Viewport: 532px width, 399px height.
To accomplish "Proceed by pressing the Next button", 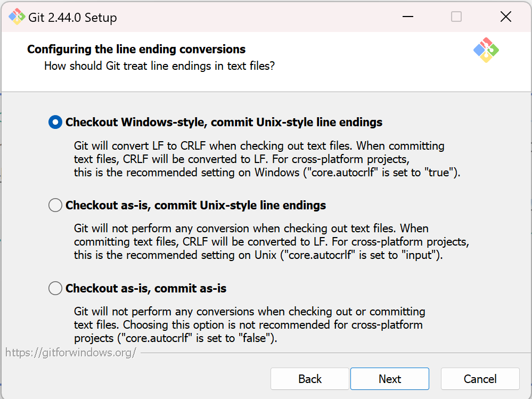I will pyautogui.click(x=390, y=379).
